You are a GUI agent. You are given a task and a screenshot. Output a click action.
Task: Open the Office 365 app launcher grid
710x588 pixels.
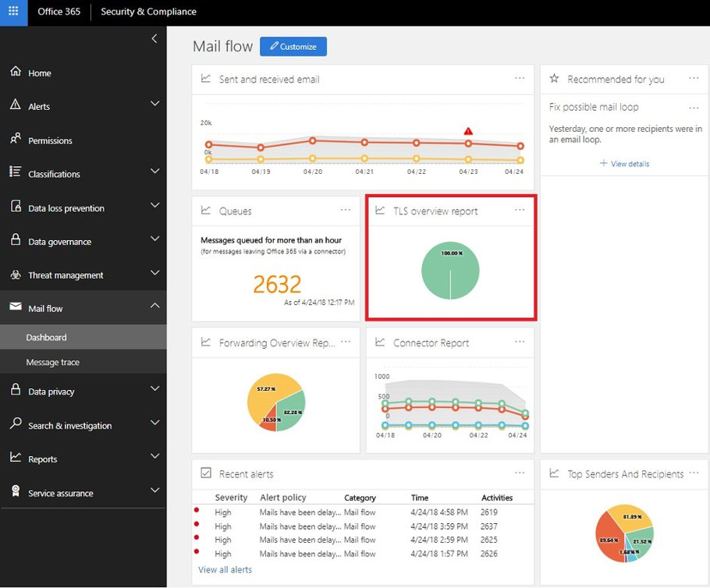click(13, 12)
